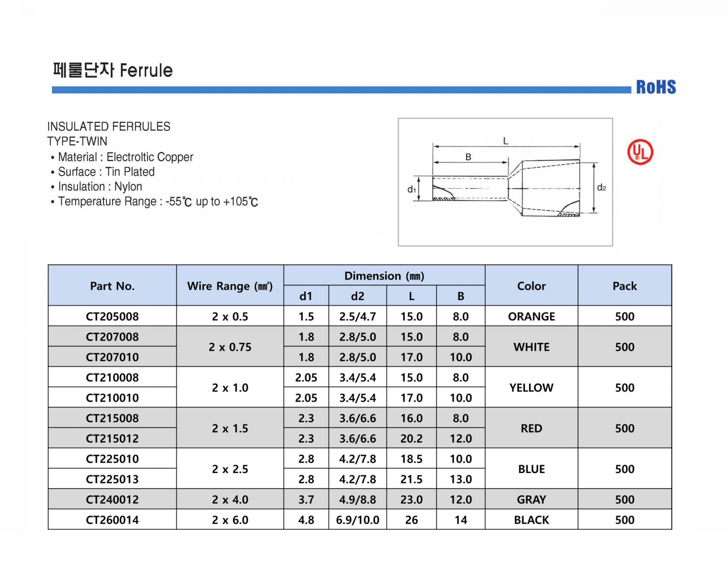Click L value '26' for CT260014

click(x=411, y=520)
